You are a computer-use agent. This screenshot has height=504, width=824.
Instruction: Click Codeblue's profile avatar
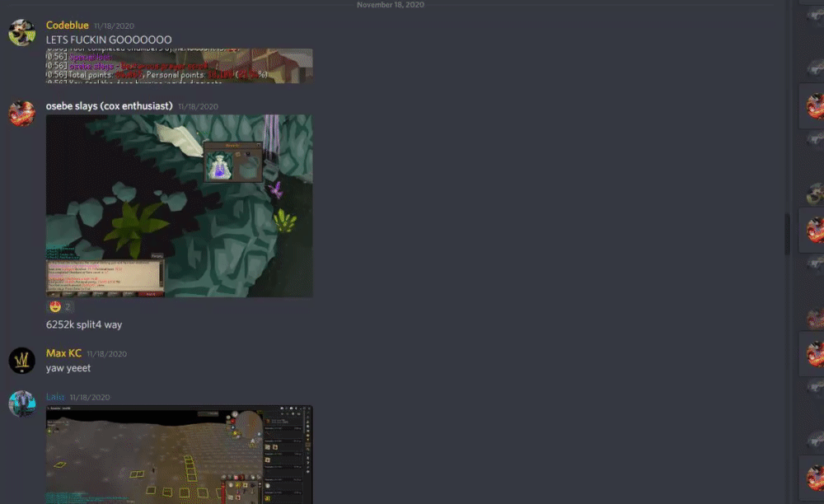coord(21,33)
